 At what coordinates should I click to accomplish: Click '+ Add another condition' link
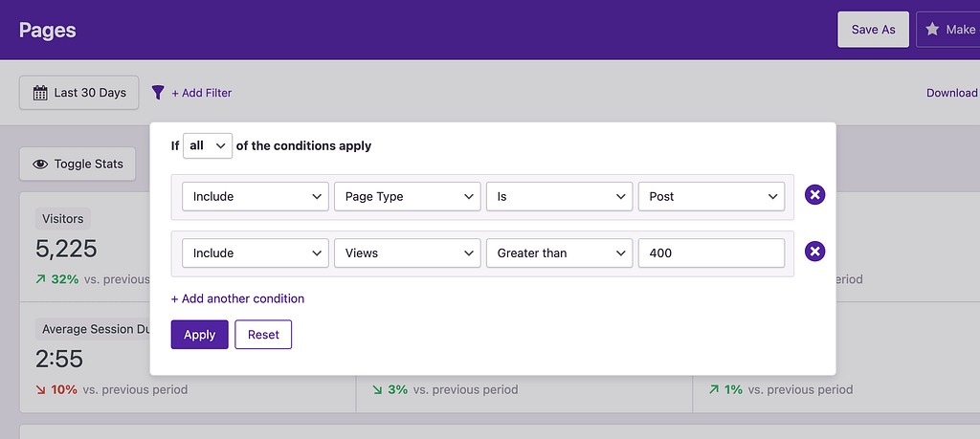click(237, 298)
